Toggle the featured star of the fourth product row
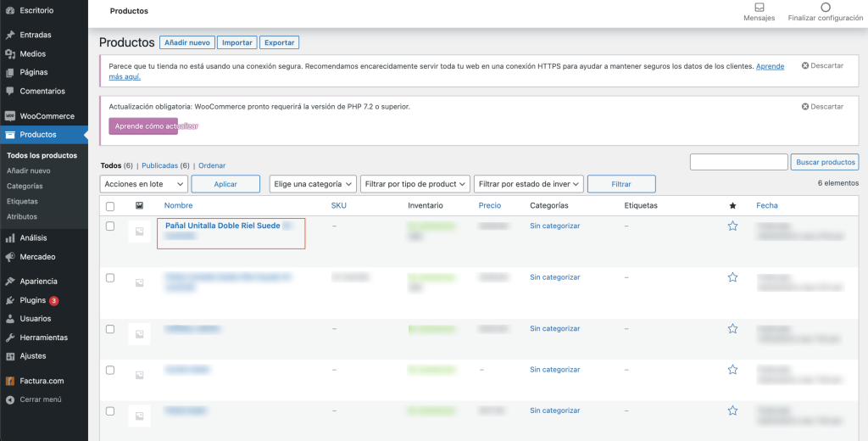This screenshot has width=868, height=441. pyautogui.click(x=733, y=370)
